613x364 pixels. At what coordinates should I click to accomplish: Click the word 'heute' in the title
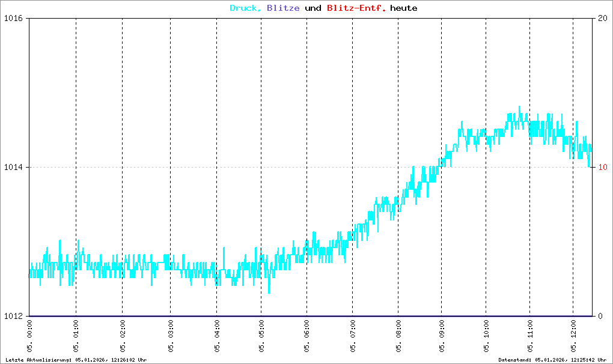[x=403, y=8]
